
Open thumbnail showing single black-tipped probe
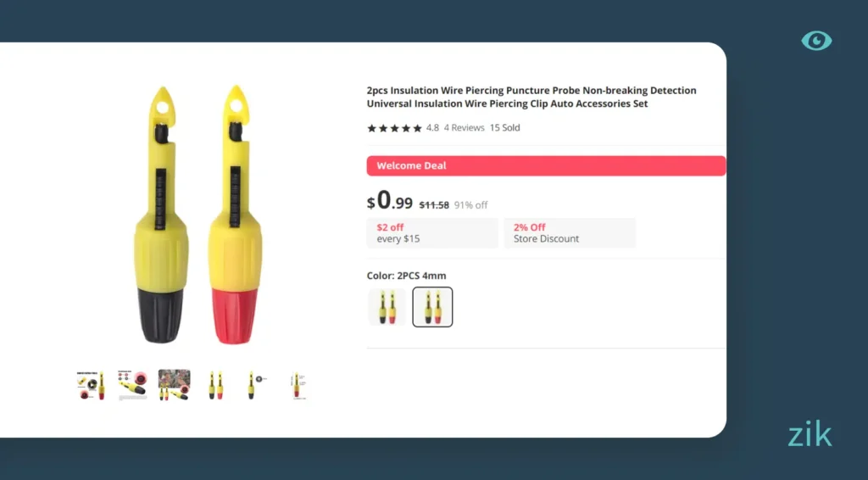pyautogui.click(x=253, y=384)
